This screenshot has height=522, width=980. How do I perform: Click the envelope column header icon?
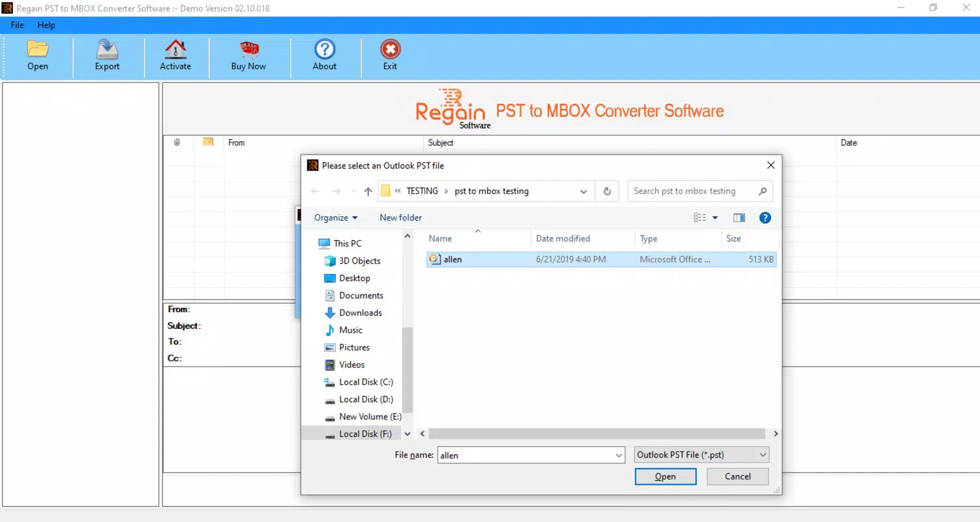pyautogui.click(x=208, y=142)
